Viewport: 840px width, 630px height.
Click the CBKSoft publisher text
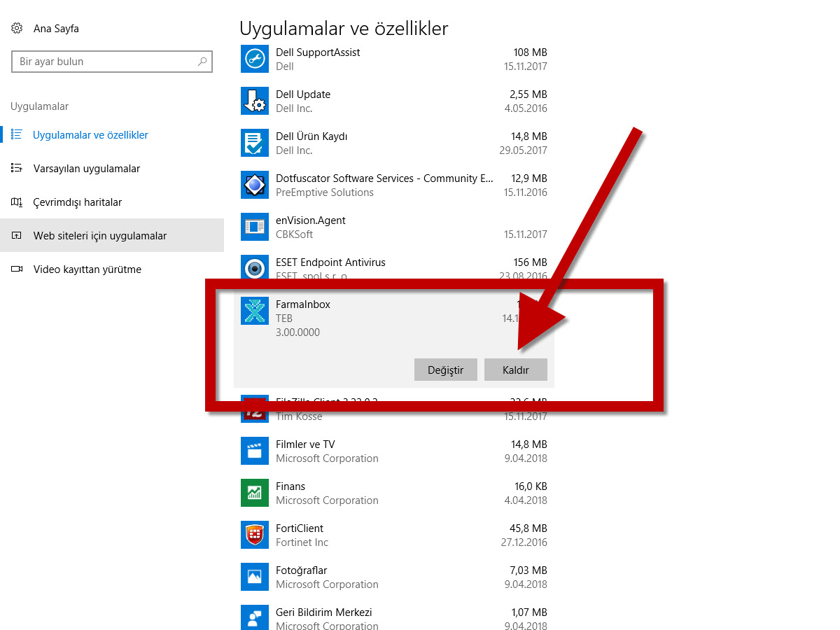click(x=295, y=234)
